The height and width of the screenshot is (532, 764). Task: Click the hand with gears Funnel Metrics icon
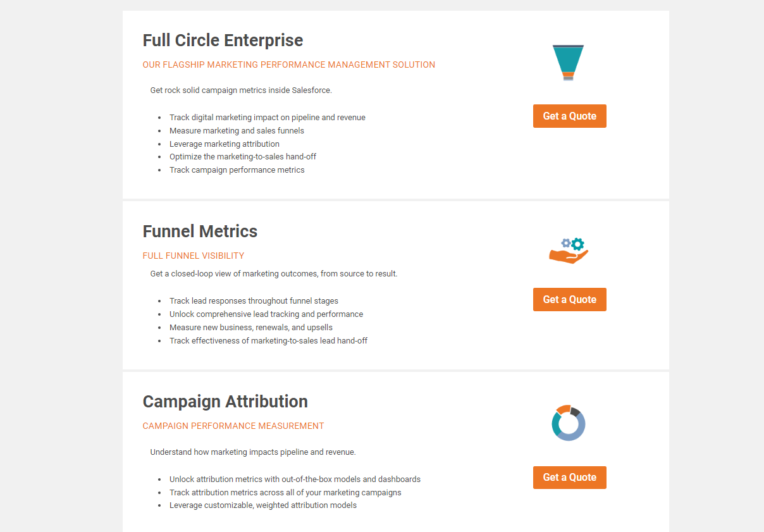pos(568,249)
